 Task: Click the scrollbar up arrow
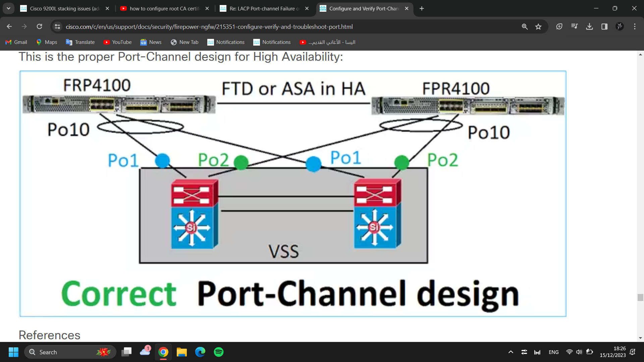640,54
